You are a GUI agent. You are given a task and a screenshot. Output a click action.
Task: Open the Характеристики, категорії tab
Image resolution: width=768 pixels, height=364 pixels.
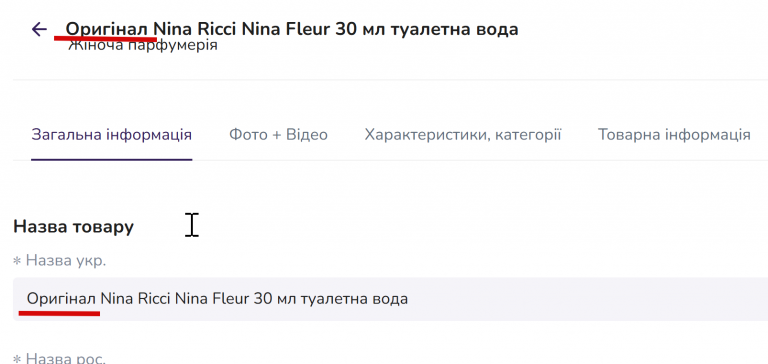(x=463, y=135)
